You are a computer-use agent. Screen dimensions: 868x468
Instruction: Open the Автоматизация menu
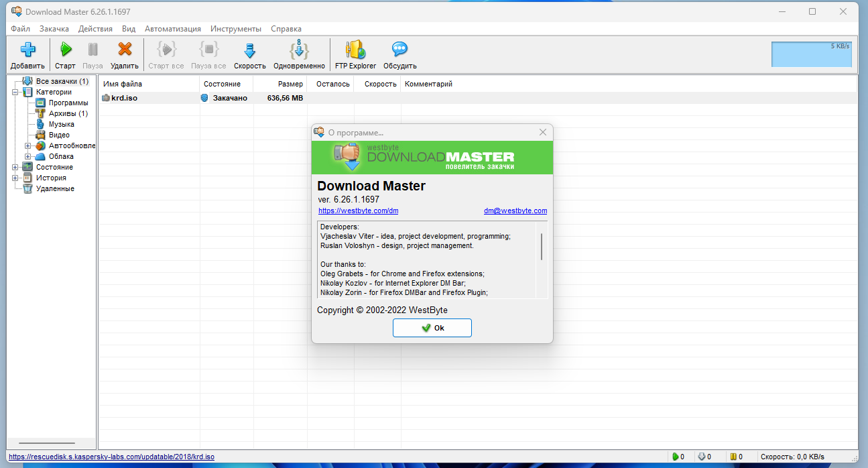[172, 29]
